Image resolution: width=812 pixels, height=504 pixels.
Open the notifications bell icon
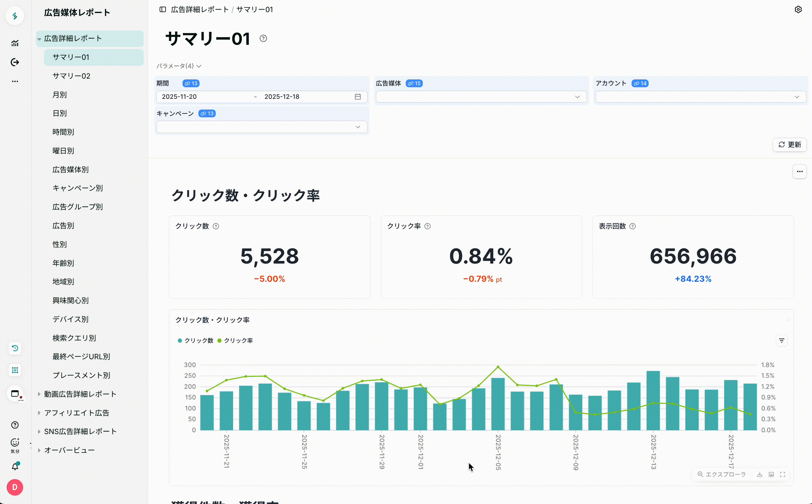click(15, 466)
